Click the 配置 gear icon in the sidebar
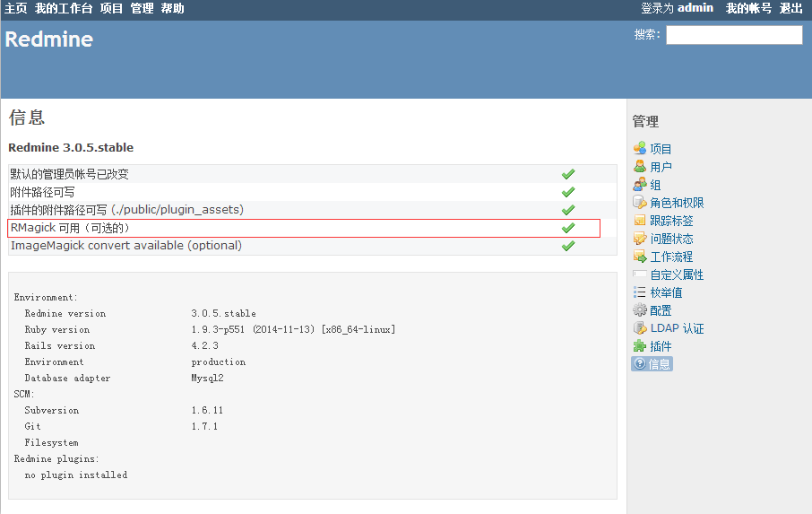The width and height of the screenshot is (812, 514). 640,309
